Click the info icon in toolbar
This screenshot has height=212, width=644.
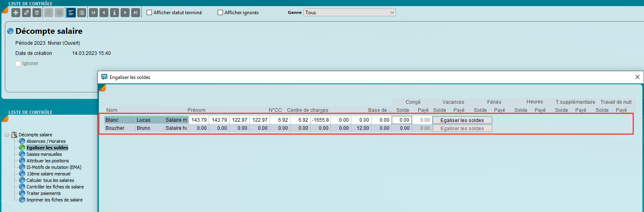(115, 13)
